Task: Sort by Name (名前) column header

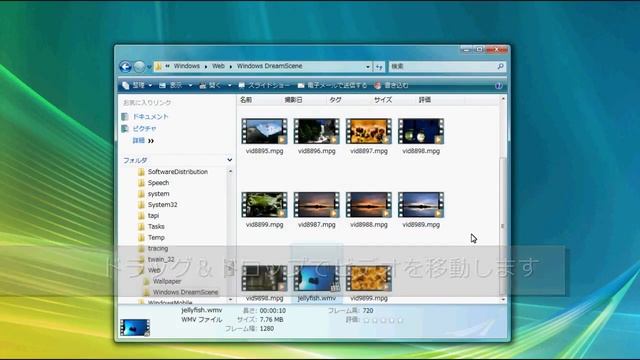Action: (x=246, y=100)
